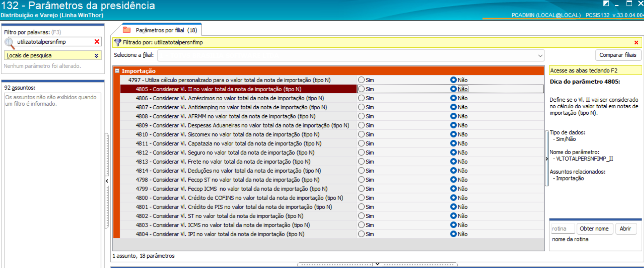Click the red folder icon on the tab
Viewport: 644px width, 268px height.
(x=127, y=30)
